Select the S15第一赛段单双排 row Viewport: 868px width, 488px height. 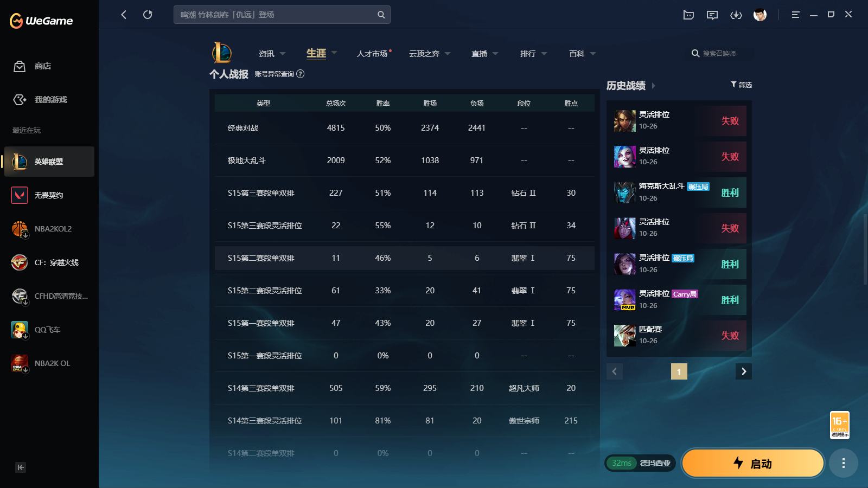click(405, 323)
